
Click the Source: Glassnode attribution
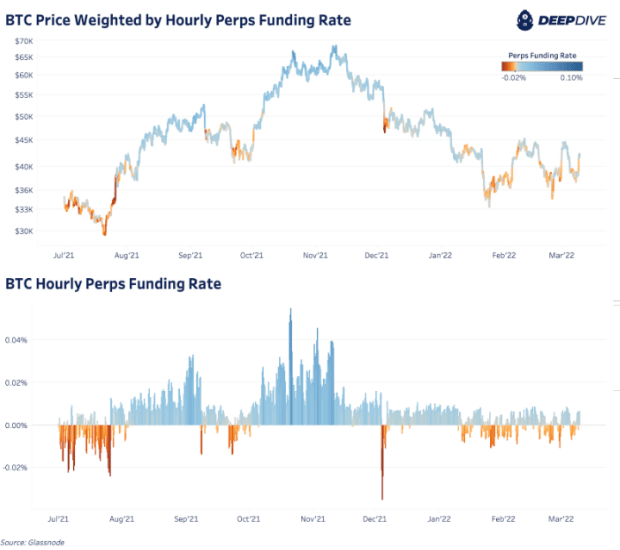pyautogui.click(x=32, y=542)
